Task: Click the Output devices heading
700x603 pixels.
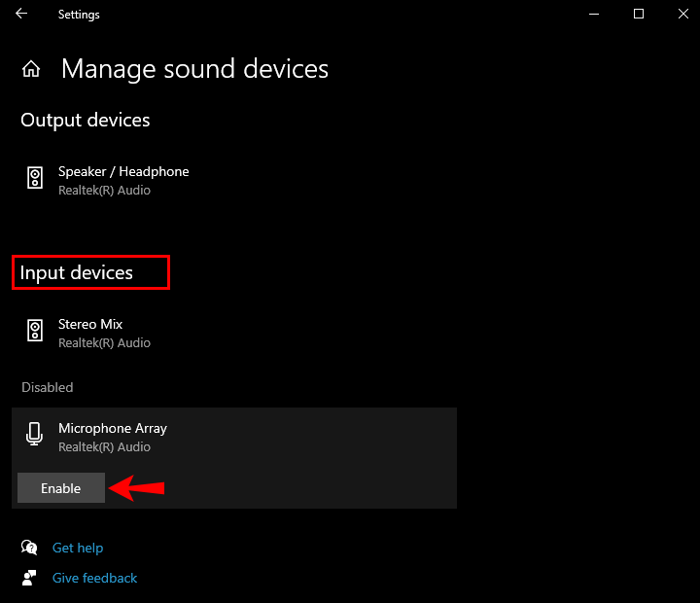Action: click(86, 121)
